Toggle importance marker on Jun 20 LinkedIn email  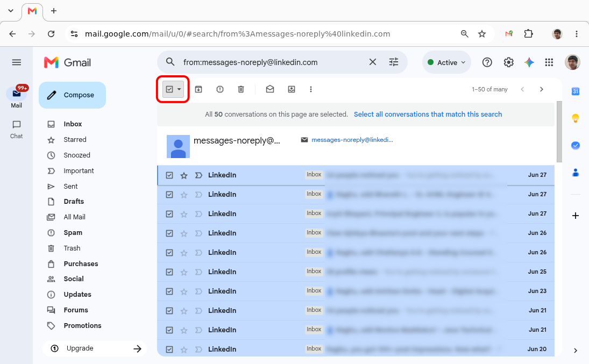pyautogui.click(x=198, y=349)
